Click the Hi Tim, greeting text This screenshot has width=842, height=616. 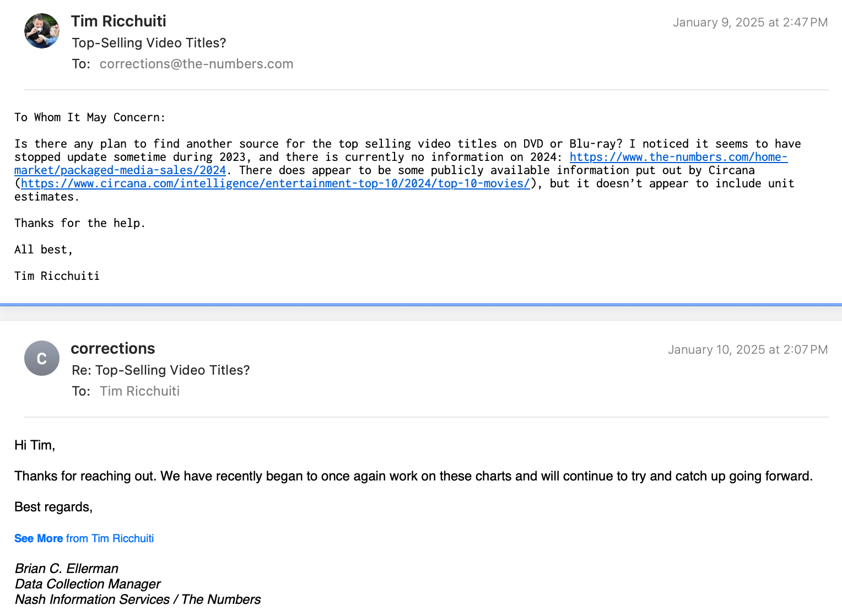pos(35,445)
